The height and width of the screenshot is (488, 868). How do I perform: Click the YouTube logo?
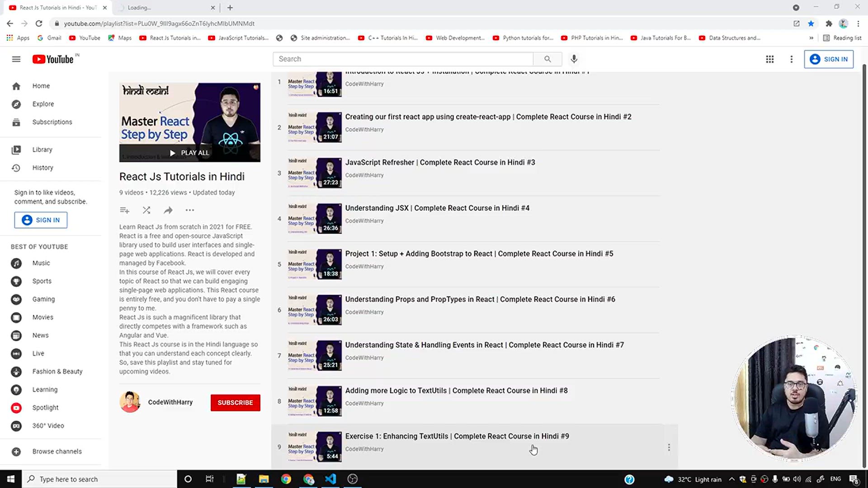(53, 59)
